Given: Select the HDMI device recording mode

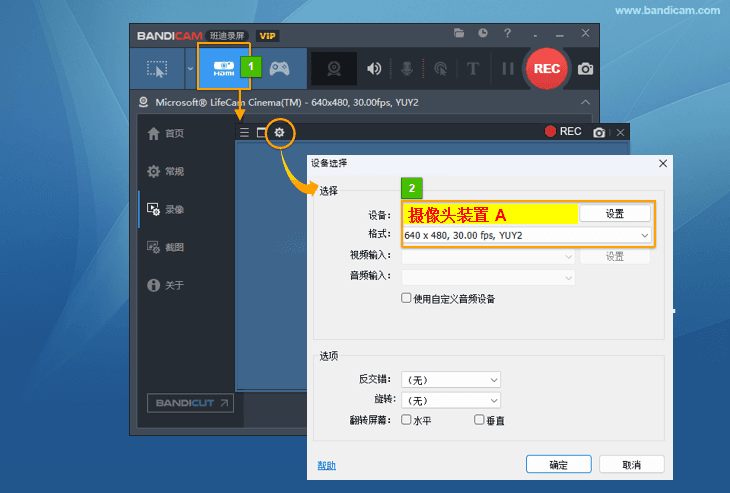Looking at the screenshot, I should point(224,68).
